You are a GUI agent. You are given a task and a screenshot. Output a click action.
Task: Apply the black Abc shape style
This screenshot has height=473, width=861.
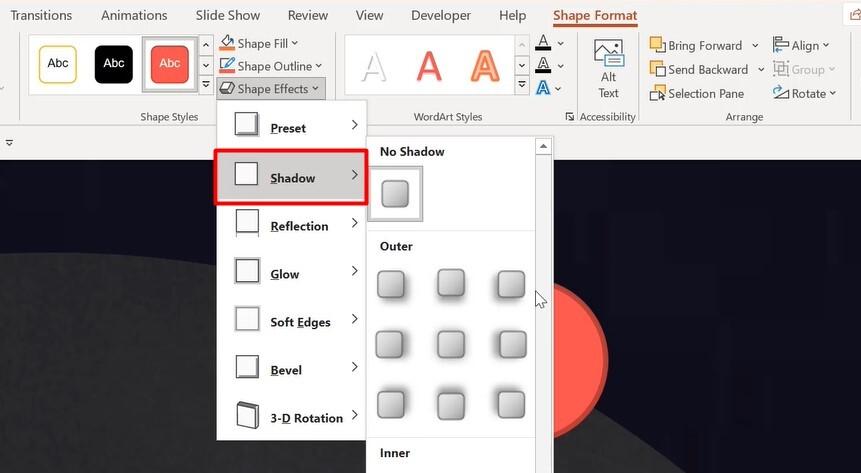coord(114,64)
